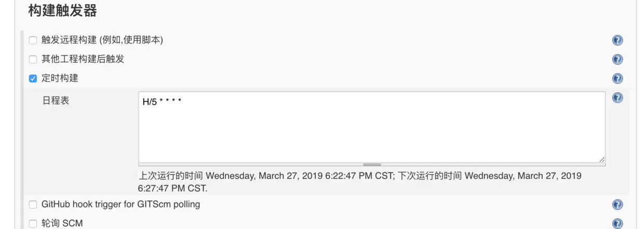Focus the 日程表 schedule textarea

click(x=372, y=127)
